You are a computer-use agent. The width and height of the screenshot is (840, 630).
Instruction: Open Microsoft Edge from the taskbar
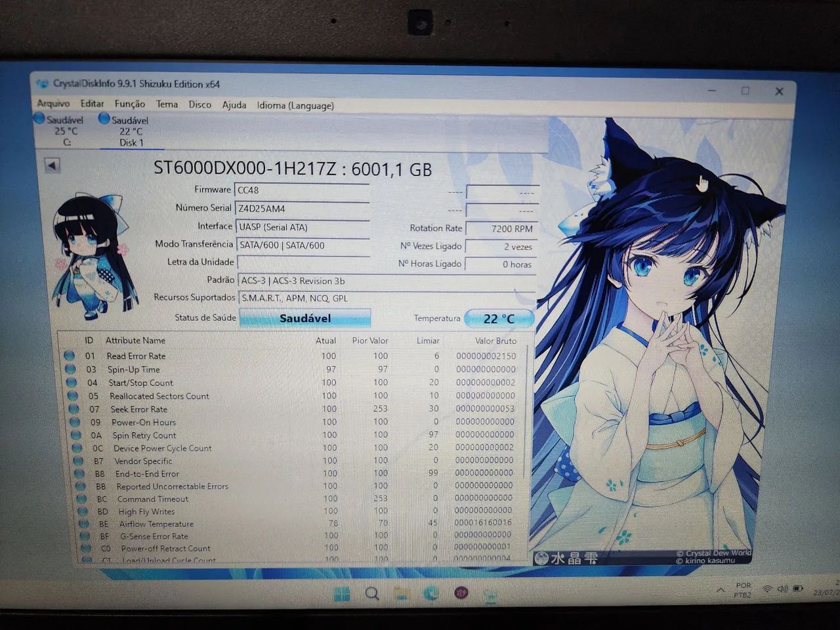point(431,593)
